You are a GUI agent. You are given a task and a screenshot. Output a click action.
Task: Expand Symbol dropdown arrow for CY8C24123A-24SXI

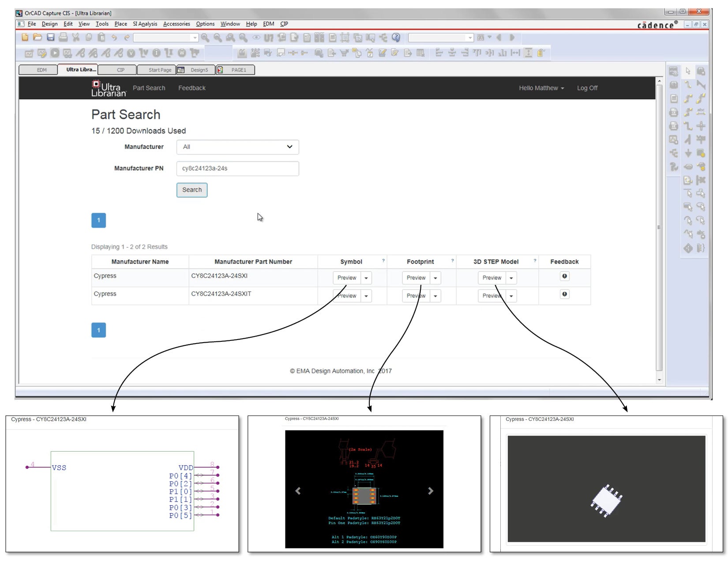tap(366, 278)
